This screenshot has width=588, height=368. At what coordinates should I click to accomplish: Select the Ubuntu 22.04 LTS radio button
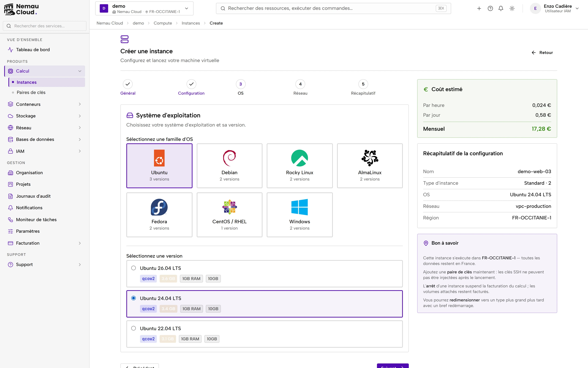[133, 328]
